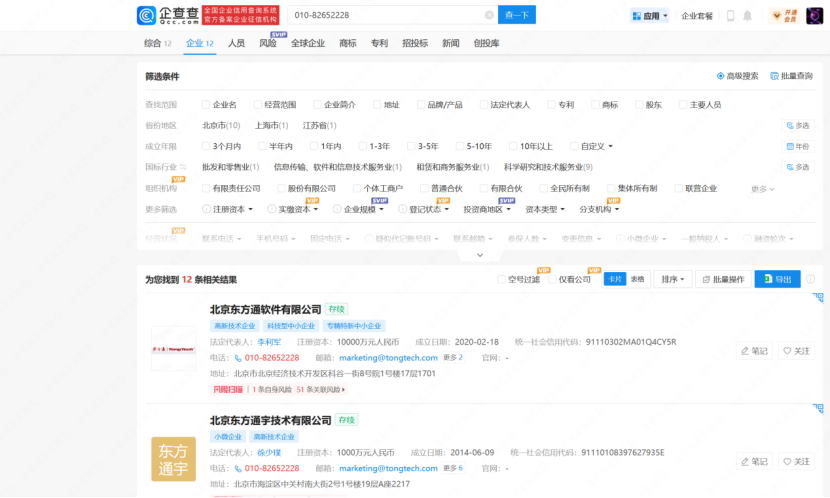Open the notification bell
This screenshot has height=498, width=830.
coord(747,15)
